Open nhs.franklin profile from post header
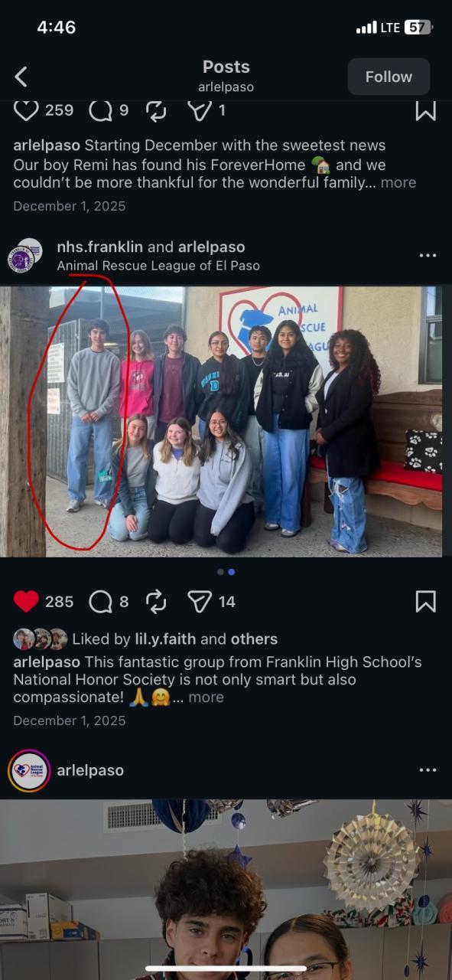The height and width of the screenshot is (980, 452). click(x=99, y=247)
